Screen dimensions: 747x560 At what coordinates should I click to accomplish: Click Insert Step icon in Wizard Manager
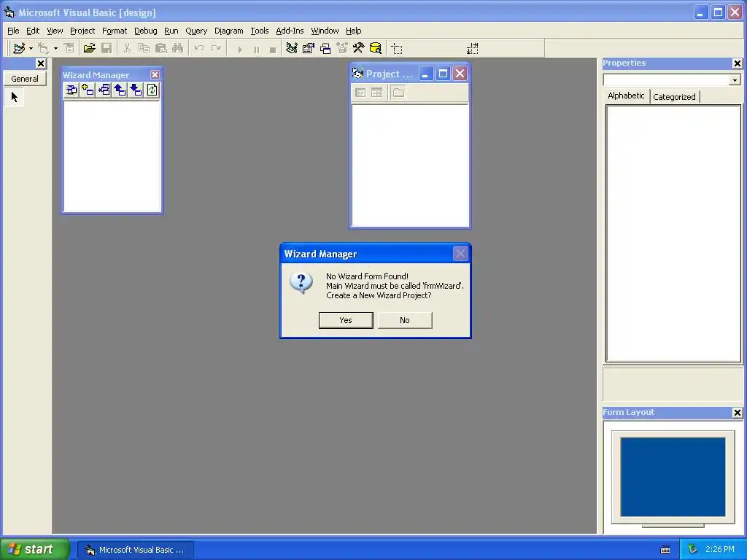point(104,90)
